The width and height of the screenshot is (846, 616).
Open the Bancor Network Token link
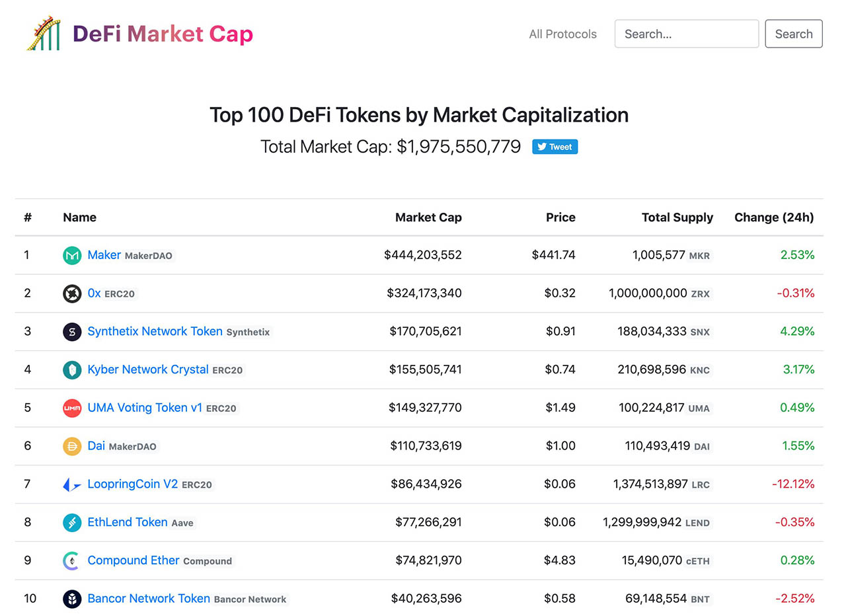click(x=149, y=598)
